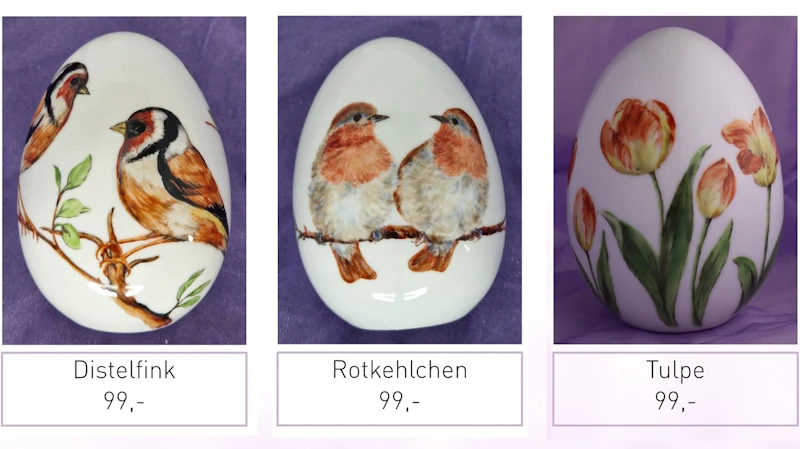
Task: Open the Rotkehlchen egg product image
Action: [399, 180]
